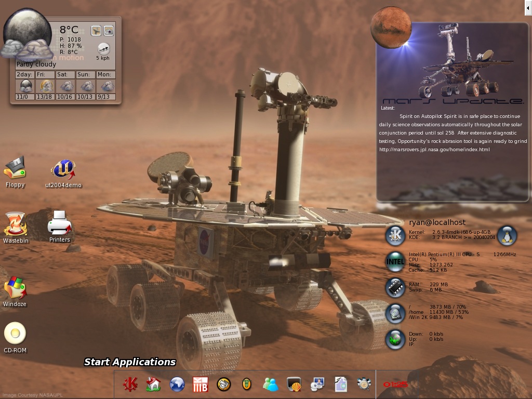
Task: Click the 5 kph wind speed text
Action: [103, 58]
